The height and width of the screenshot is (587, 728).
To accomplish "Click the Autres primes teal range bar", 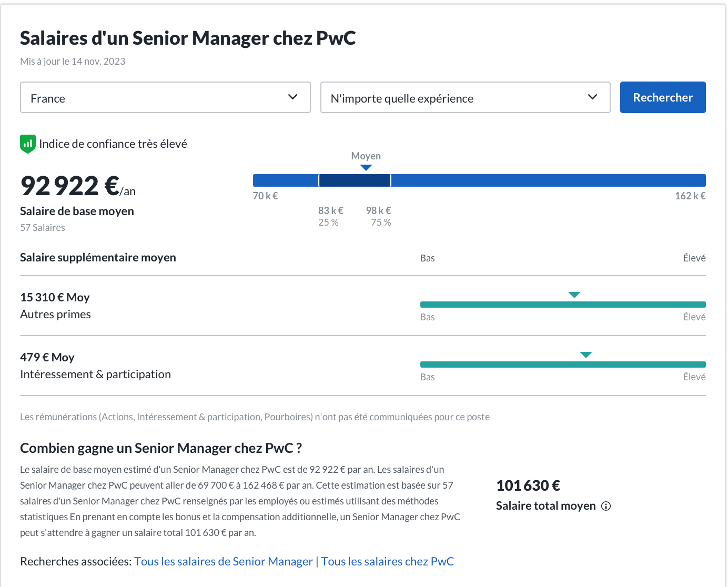I will point(563,305).
